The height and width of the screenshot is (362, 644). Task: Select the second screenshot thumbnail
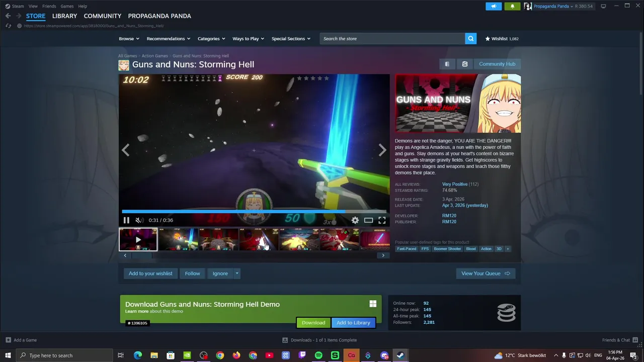[x=178, y=239]
